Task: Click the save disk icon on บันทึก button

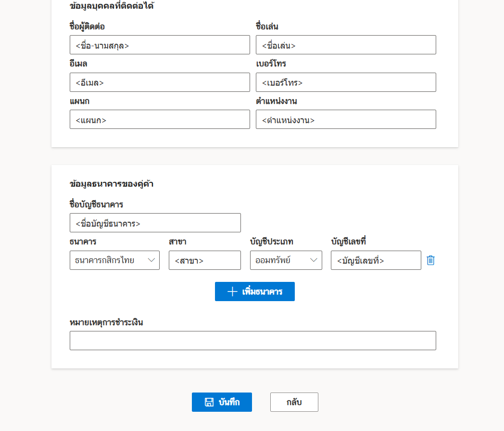Action: click(x=209, y=402)
